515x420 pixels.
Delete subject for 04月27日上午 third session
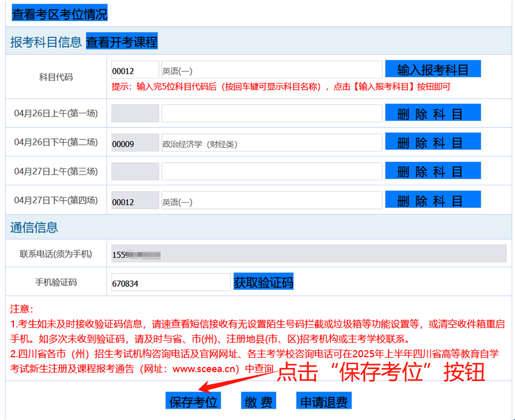click(433, 171)
